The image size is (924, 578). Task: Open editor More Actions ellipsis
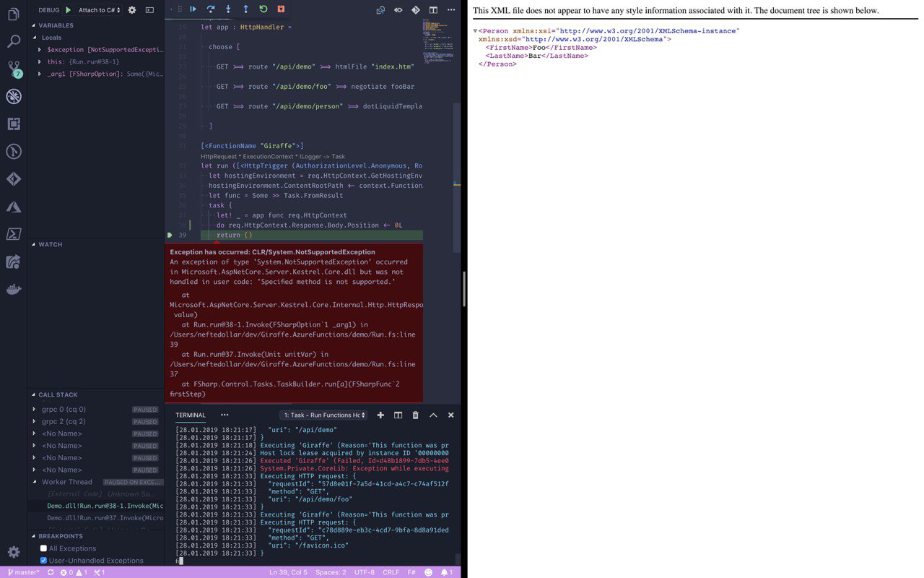click(451, 10)
